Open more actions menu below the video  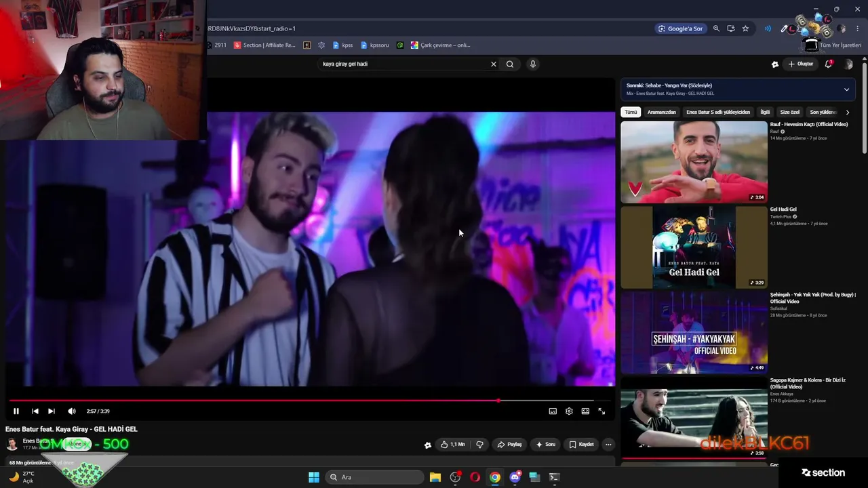coord(608,445)
